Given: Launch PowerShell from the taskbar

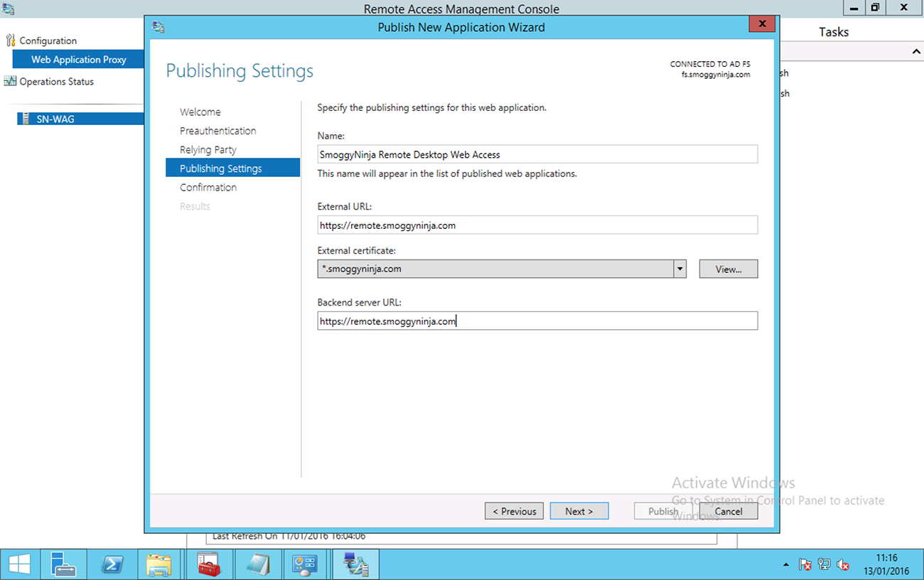Looking at the screenshot, I should click(111, 564).
